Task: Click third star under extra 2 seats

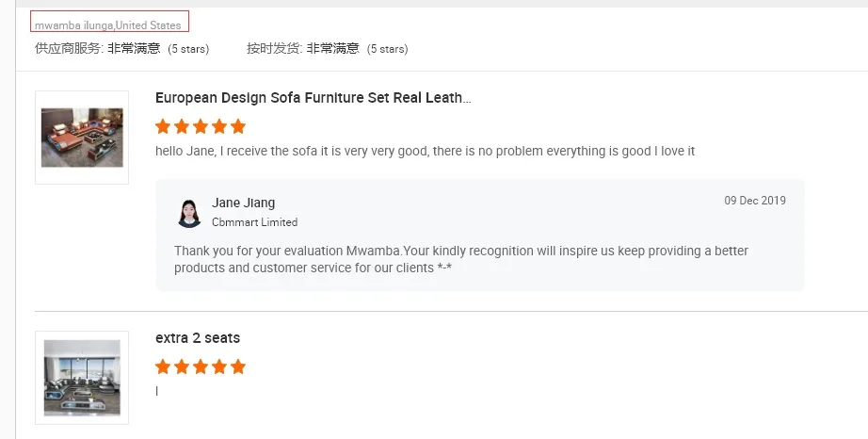Action: 201,366
